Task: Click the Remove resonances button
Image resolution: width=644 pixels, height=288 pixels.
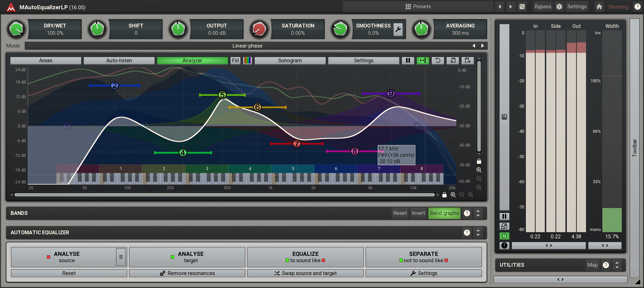Action: (x=187, y=273)
